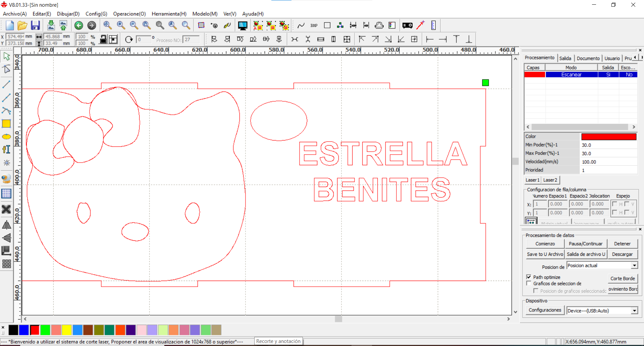
Task: Click the X position input field
Action: tap(15, 36)
